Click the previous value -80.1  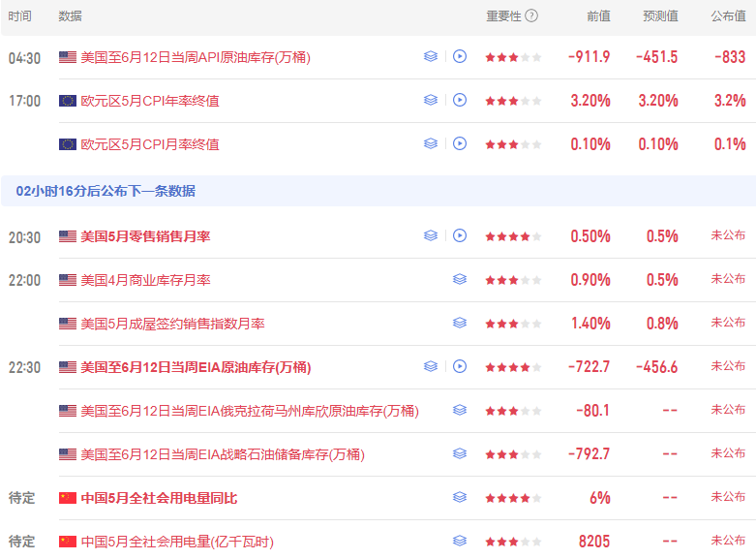(593, 411)
